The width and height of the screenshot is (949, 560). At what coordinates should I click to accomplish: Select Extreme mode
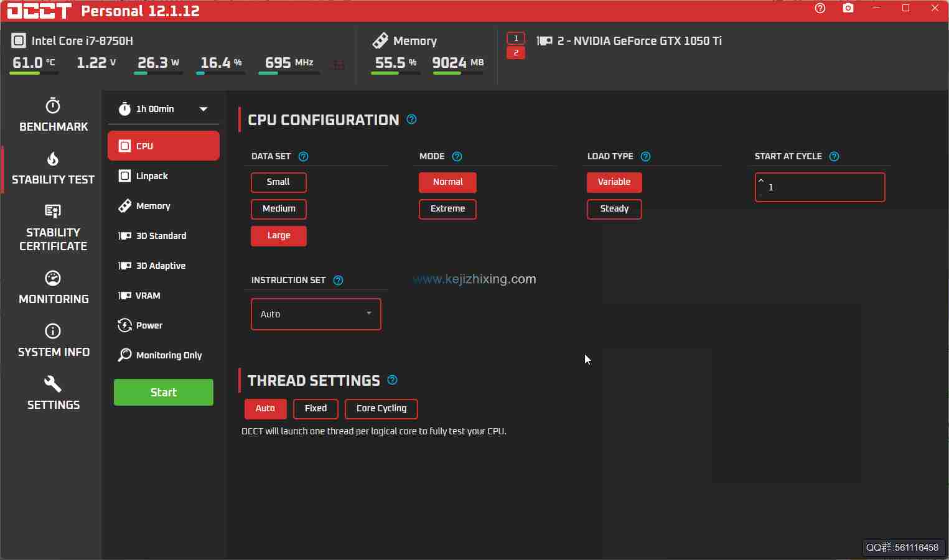[447, 209]
